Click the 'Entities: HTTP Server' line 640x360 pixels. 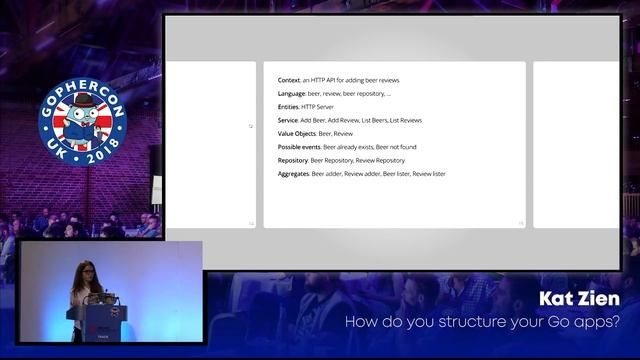[x=305, y=107]
